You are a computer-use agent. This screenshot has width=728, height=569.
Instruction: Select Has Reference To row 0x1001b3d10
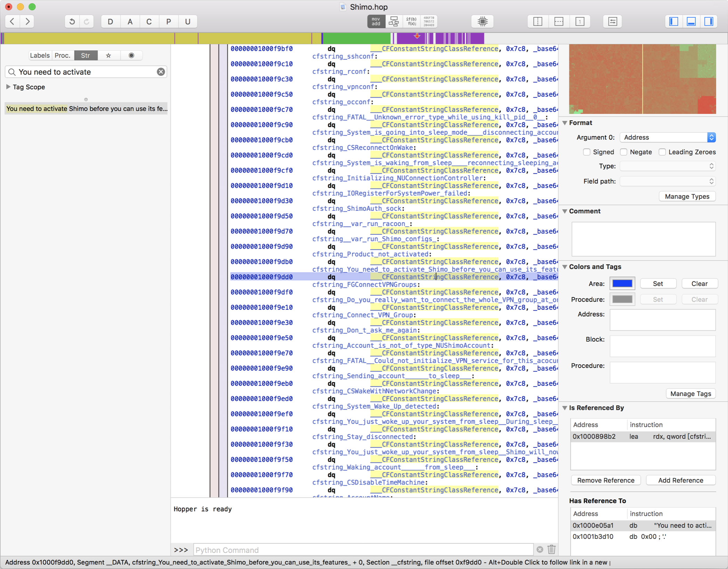643,537
